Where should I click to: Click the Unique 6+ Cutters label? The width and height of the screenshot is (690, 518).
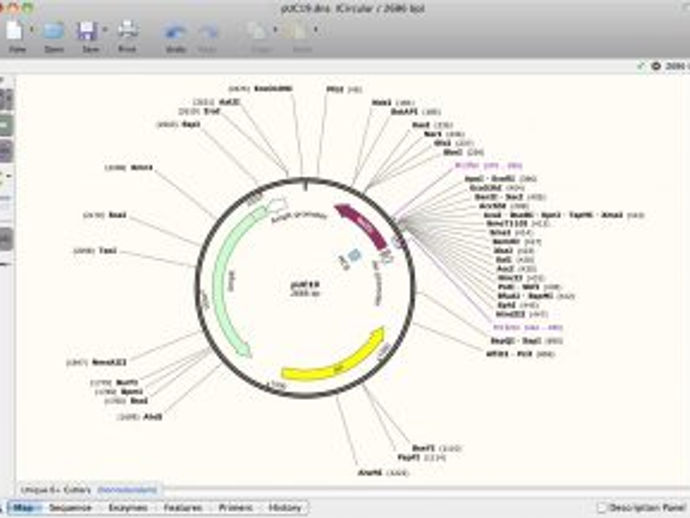pos(56,489)
